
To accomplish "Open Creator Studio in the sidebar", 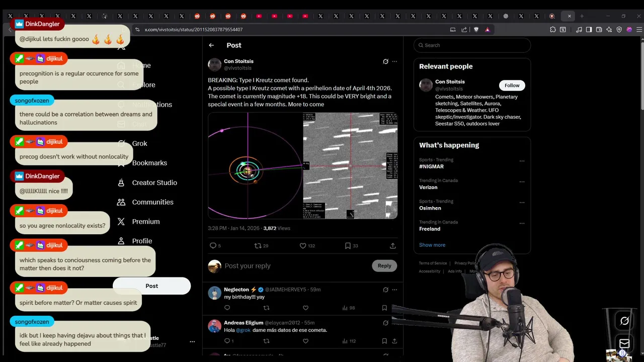I will [147, 183].
